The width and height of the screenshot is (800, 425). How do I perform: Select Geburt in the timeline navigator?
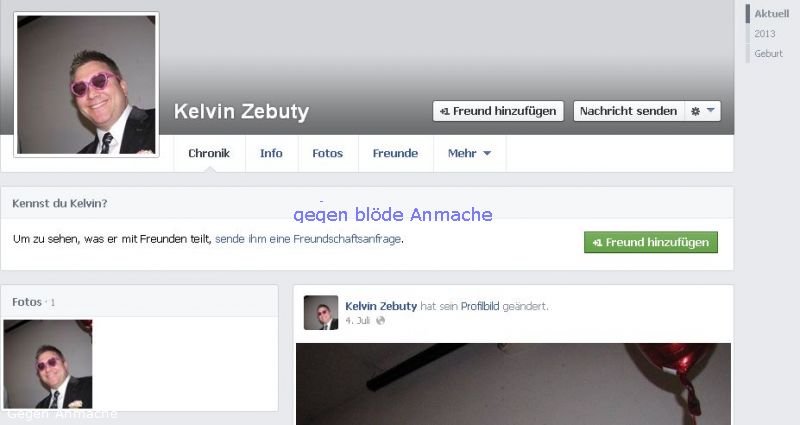tap(768, 54)
